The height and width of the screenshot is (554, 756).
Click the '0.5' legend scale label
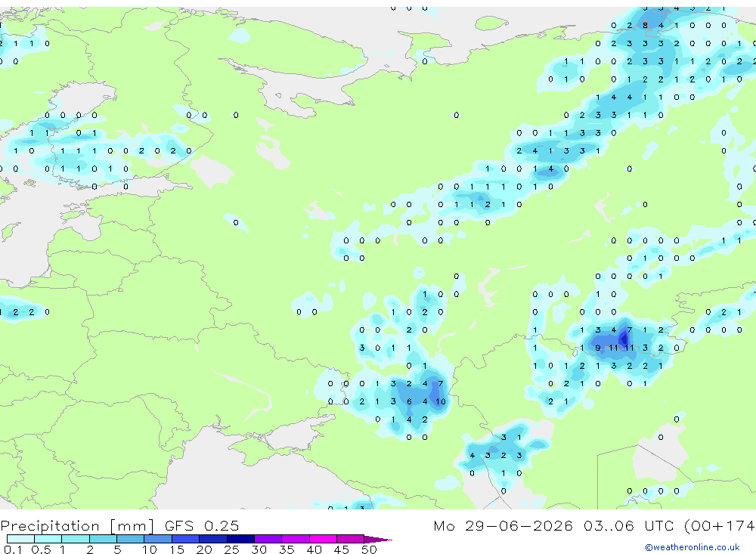pos(41,549)
